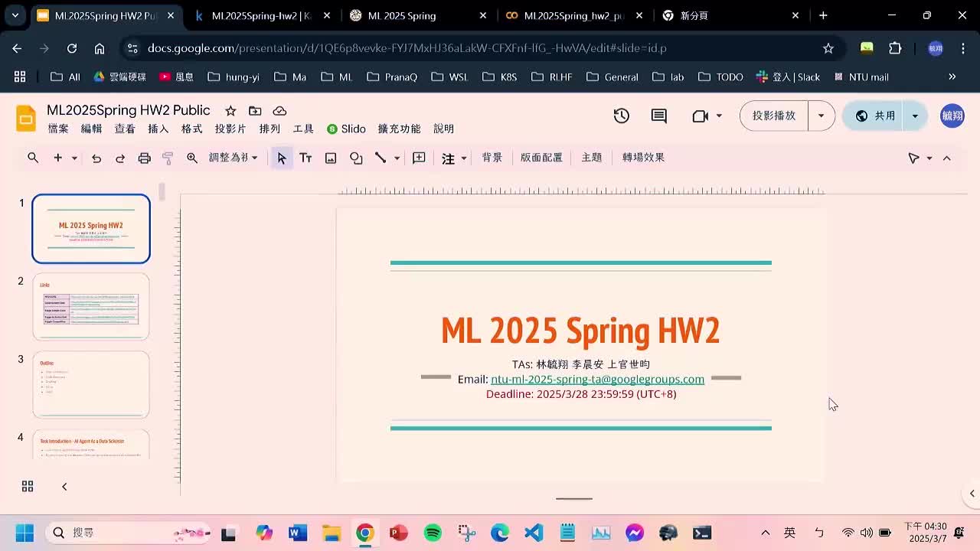This screenshot has height=551, width=980.
Task: Open the 檔案 File menu
Action: click(58, 129)
